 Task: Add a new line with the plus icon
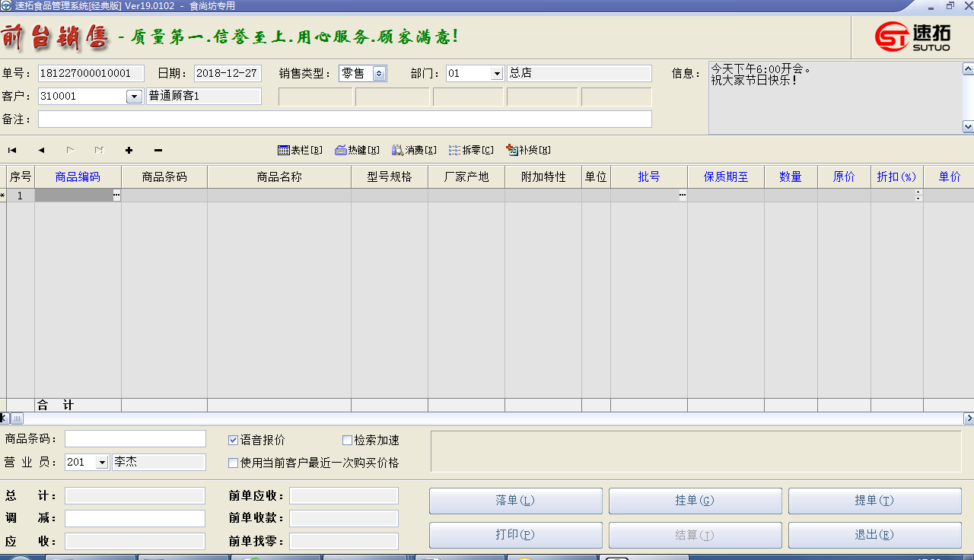tap(129, 150)
